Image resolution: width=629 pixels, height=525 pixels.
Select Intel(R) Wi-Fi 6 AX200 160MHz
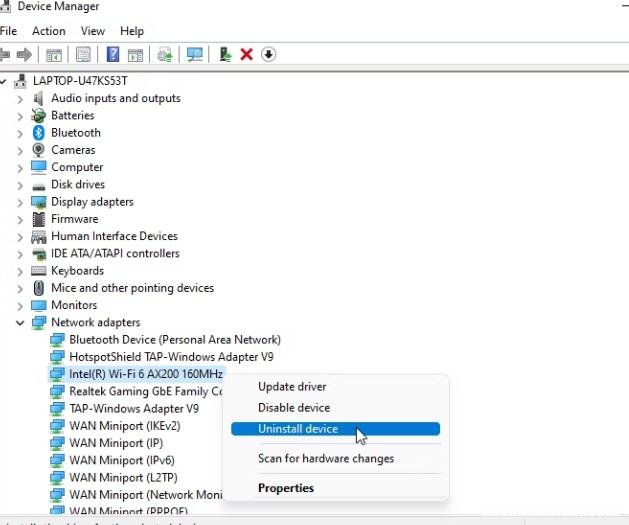tap(146, 374)
